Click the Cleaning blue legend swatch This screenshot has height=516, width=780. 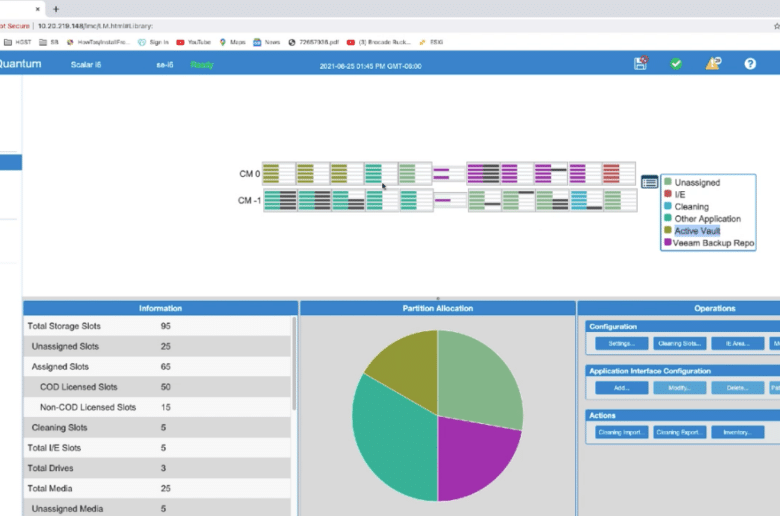pos(668,206)
